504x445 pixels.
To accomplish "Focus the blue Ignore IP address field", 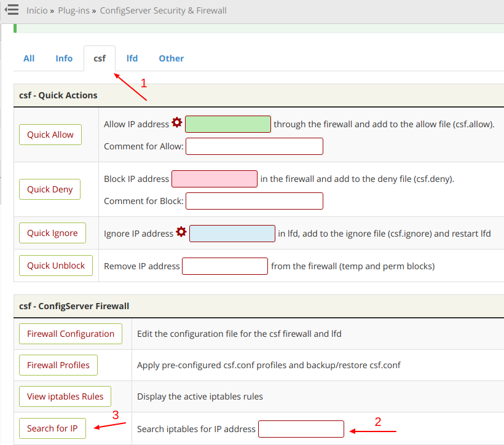I will (x=232, y=234).
